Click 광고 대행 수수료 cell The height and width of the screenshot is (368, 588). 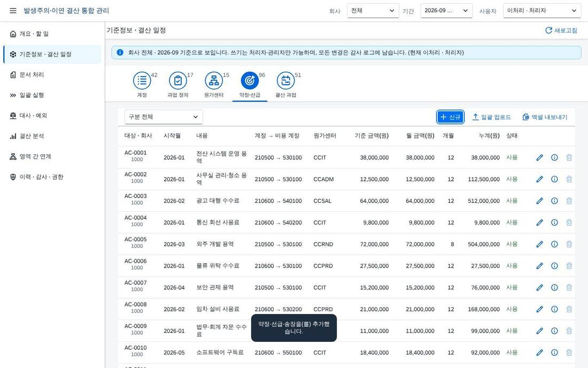pyautogui.click(x=218, y=201)
